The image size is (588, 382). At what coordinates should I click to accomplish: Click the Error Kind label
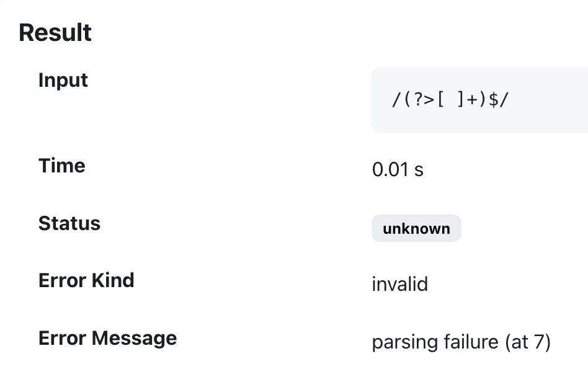tap(86, 280)
